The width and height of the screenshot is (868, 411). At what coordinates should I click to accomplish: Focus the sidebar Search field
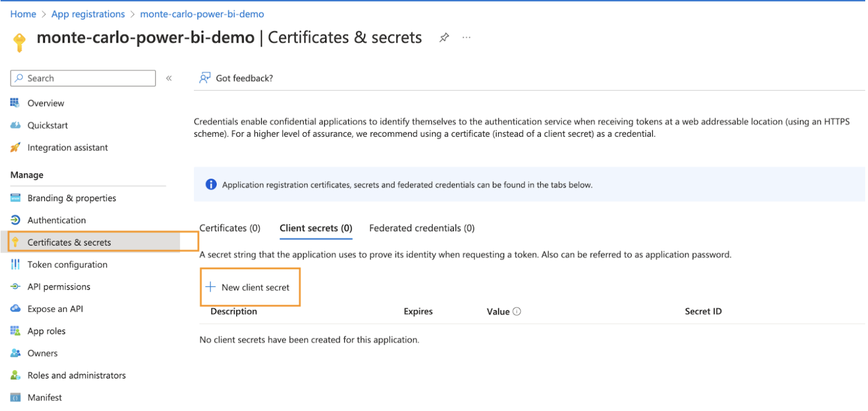point(83,78)
